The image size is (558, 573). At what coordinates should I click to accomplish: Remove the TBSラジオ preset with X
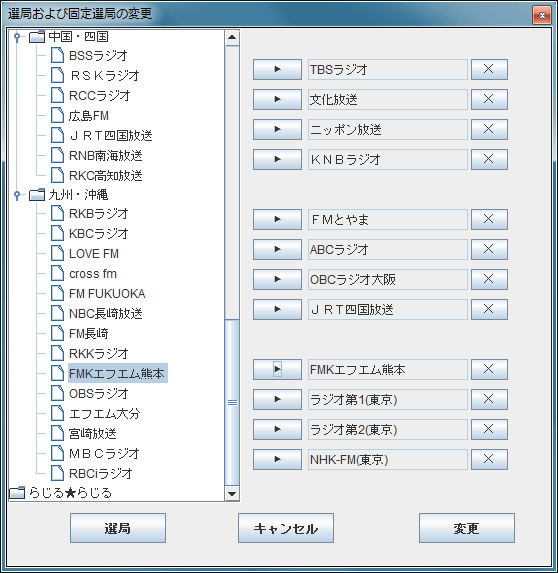click(489, 69)
